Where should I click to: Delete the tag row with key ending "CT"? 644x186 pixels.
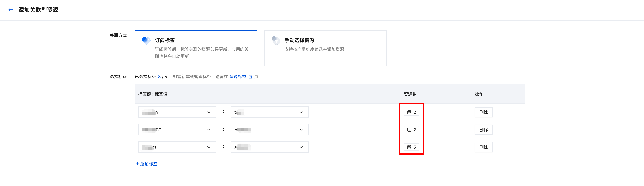pyautogui.click(x=484, y=130)
